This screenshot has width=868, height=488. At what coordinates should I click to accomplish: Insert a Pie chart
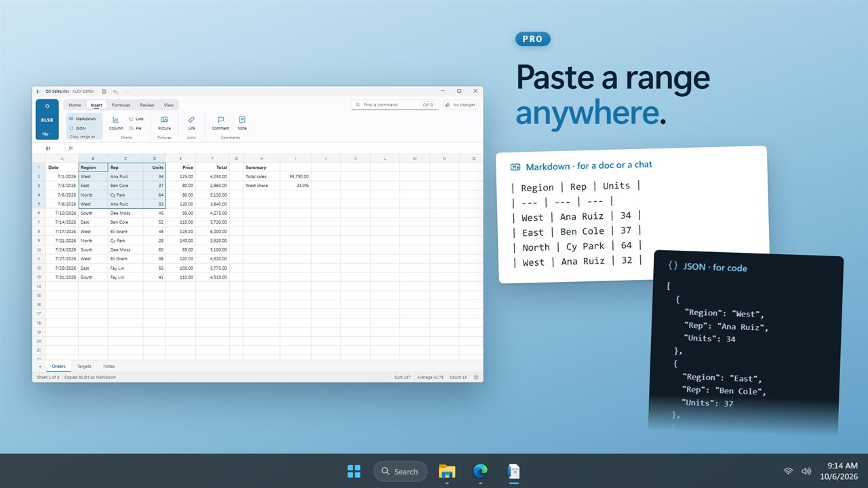[136, 128]
